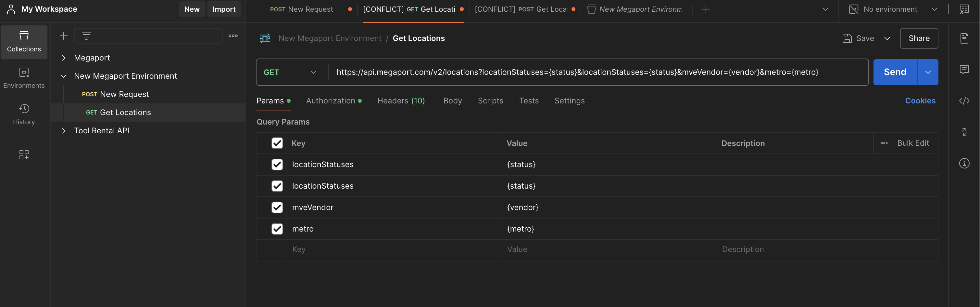
Task: Click the user icon beside My Workspace
Action: coord(11,9)
